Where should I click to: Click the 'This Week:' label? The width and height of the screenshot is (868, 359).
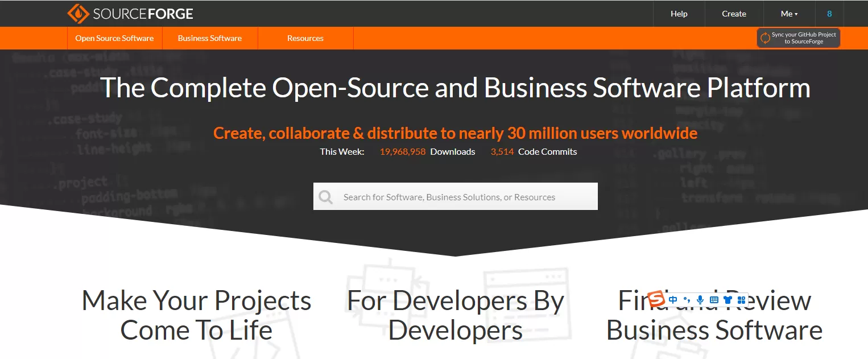pos(342,151)
